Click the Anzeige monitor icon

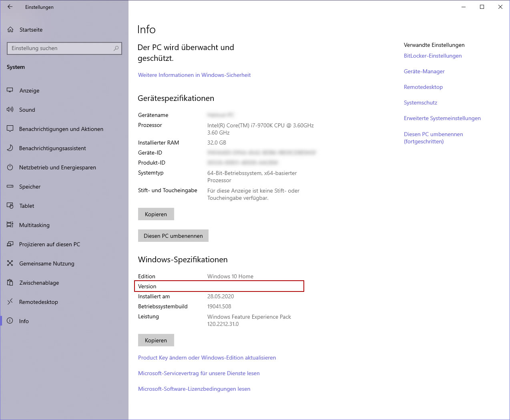coord(10,90)
